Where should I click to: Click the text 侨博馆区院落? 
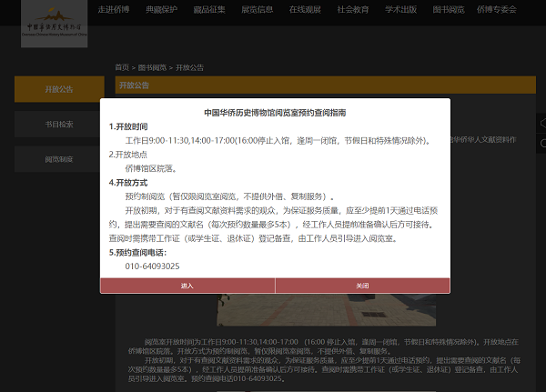point(151,168)
